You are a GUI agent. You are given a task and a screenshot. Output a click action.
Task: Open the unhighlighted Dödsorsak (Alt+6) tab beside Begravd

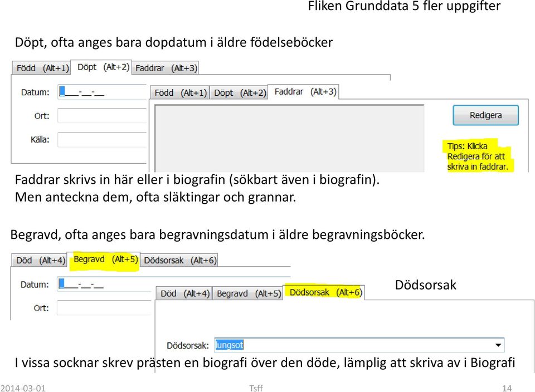179,261
